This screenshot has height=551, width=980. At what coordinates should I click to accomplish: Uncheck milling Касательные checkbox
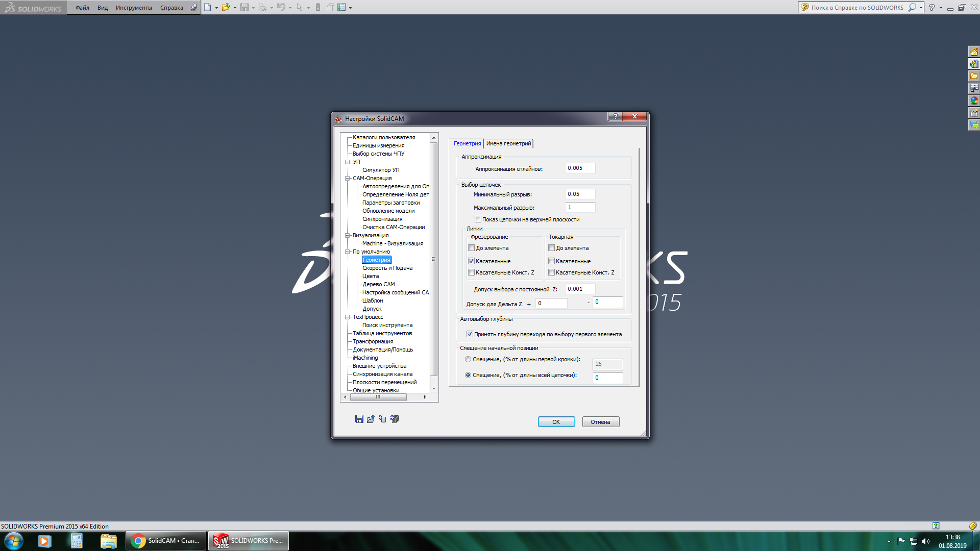471,261
